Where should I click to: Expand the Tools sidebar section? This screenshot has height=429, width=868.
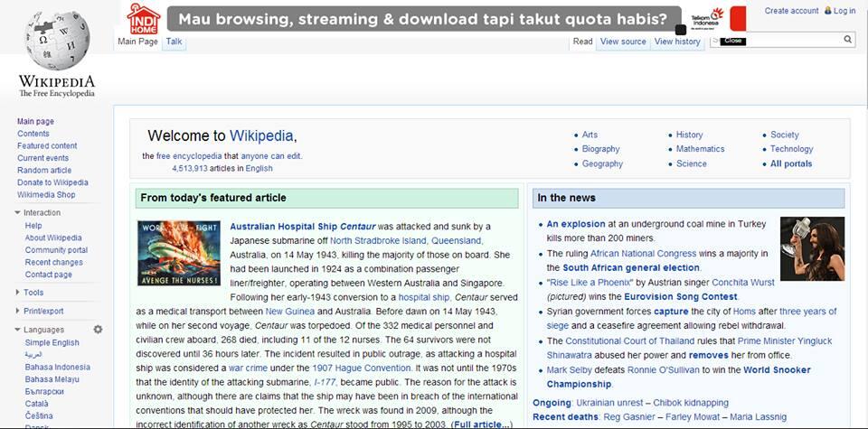[18, 293]
